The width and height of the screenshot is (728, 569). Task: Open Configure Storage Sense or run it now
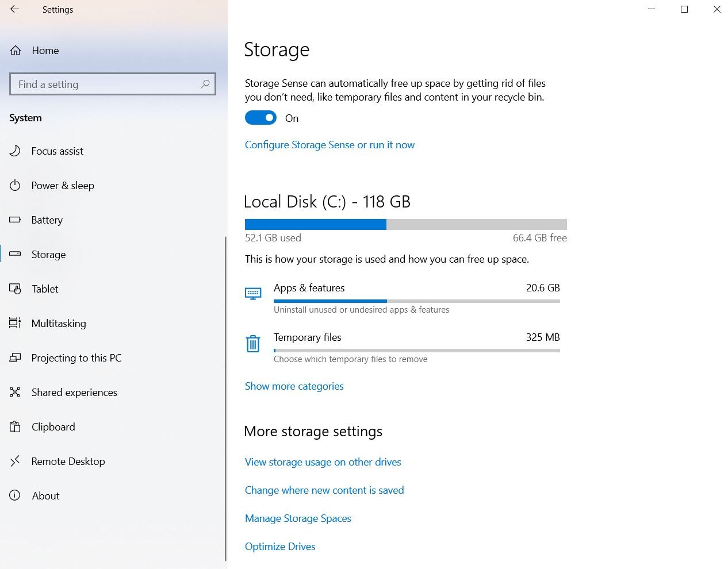point(329,145)
